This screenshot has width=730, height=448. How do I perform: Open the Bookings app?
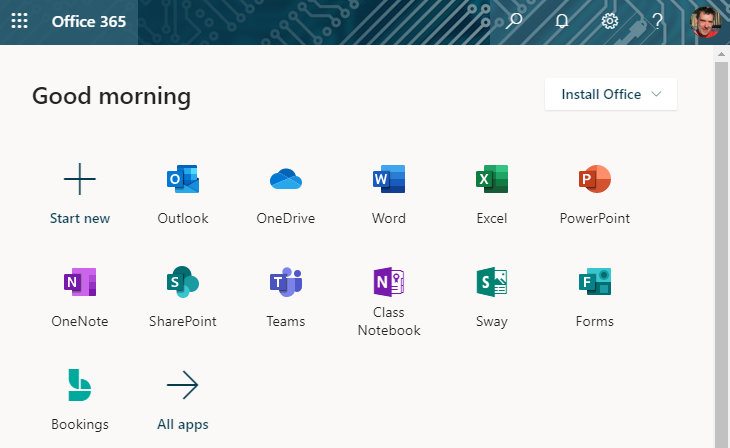pyautogui.click(x=80, y=385)
